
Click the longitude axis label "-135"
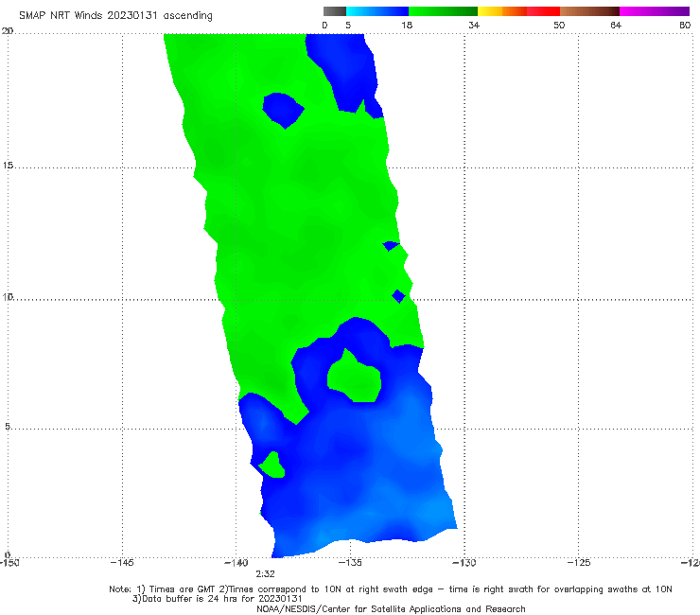coord(350,563)
